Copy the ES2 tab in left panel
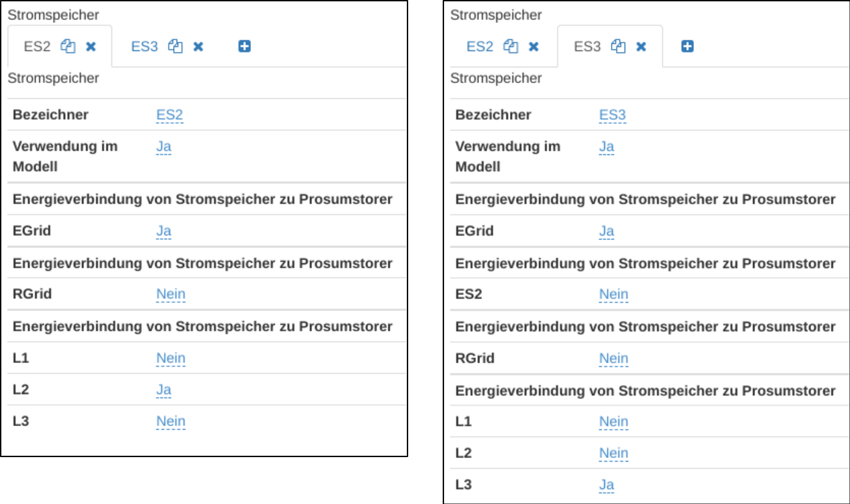The height and width of the screenshot is (504, 850). point(68,46)
